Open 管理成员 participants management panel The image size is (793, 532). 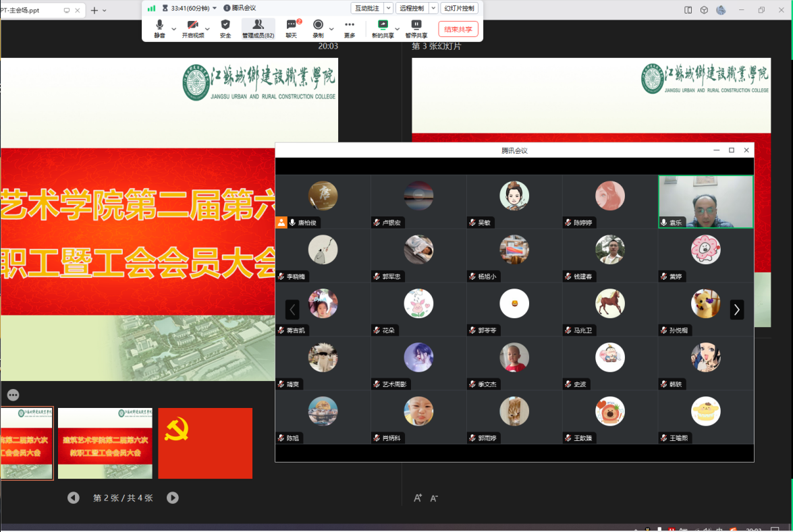tap(258, 28)
